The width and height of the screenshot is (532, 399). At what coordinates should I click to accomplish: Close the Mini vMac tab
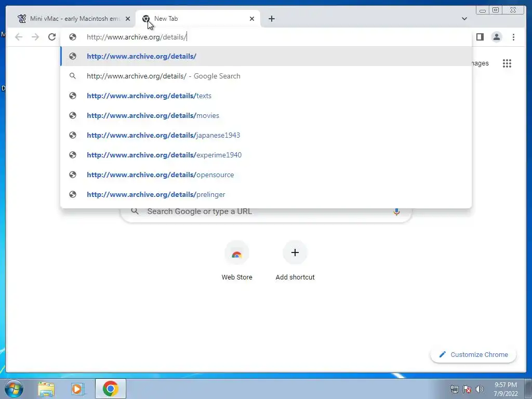[x=128, y=19]
